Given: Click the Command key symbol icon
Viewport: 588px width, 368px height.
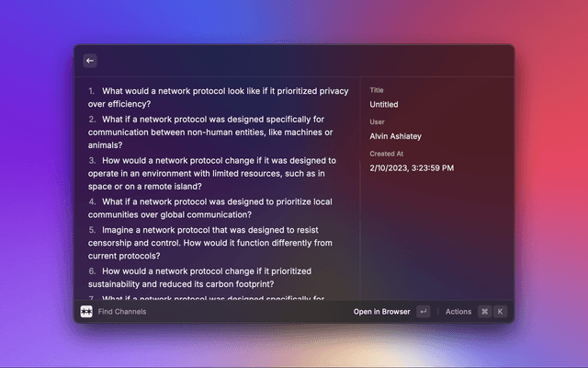Looking at the screenshot, I should point(484,312).
